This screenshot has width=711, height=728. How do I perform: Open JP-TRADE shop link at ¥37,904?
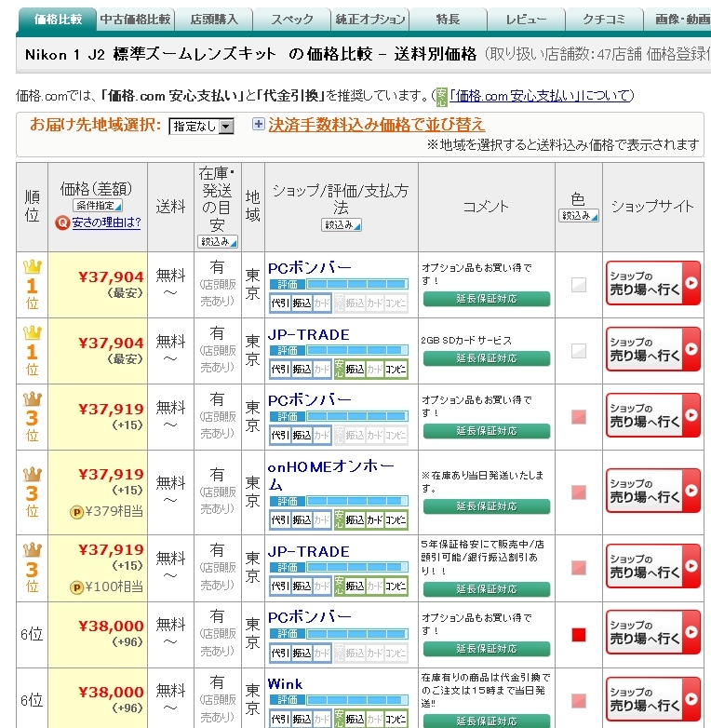pyautogui.click(x=309, y=334)
